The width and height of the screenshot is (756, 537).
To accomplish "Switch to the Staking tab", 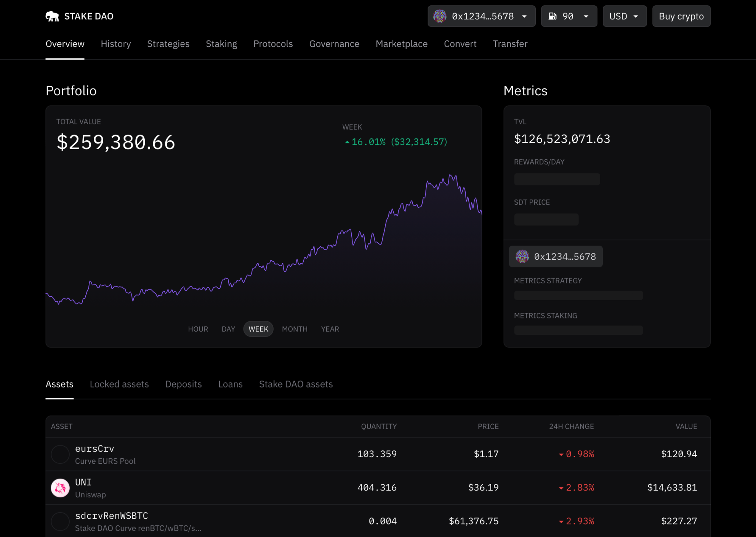I will click(x=221, y=44).
